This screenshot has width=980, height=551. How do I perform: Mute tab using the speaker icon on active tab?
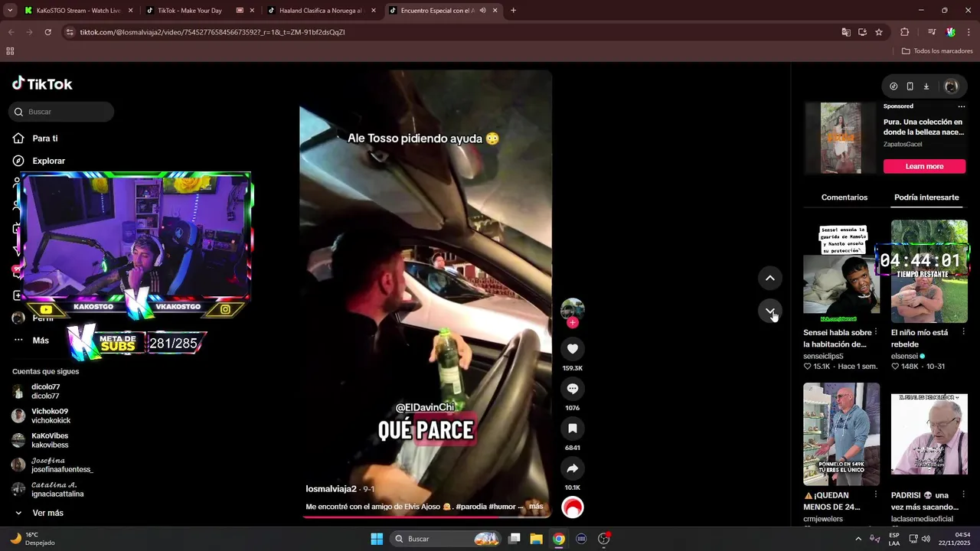pos(482,11)
